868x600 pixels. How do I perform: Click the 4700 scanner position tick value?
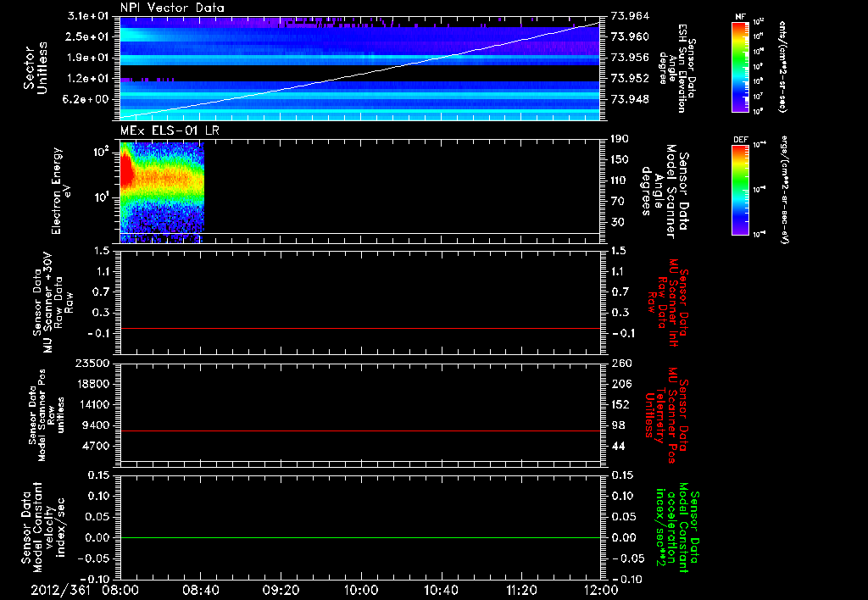97,446
